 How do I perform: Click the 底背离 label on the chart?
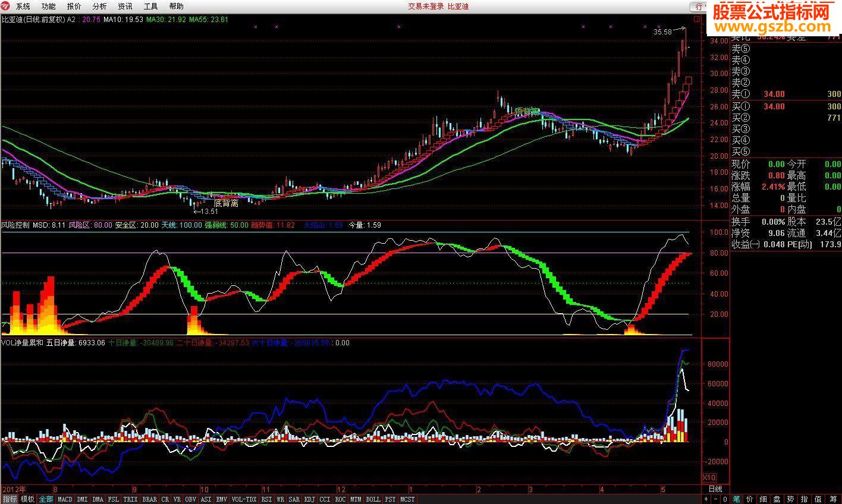click(226, 203)
